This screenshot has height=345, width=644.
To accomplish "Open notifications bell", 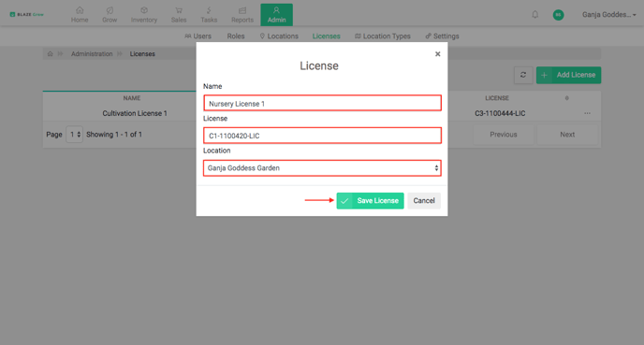I will coord(535,15).
